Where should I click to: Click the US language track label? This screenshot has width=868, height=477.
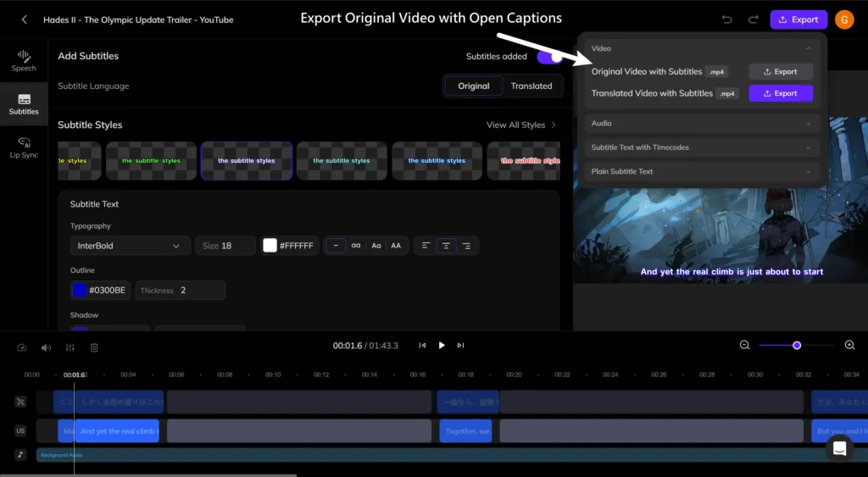click(20, 430)
